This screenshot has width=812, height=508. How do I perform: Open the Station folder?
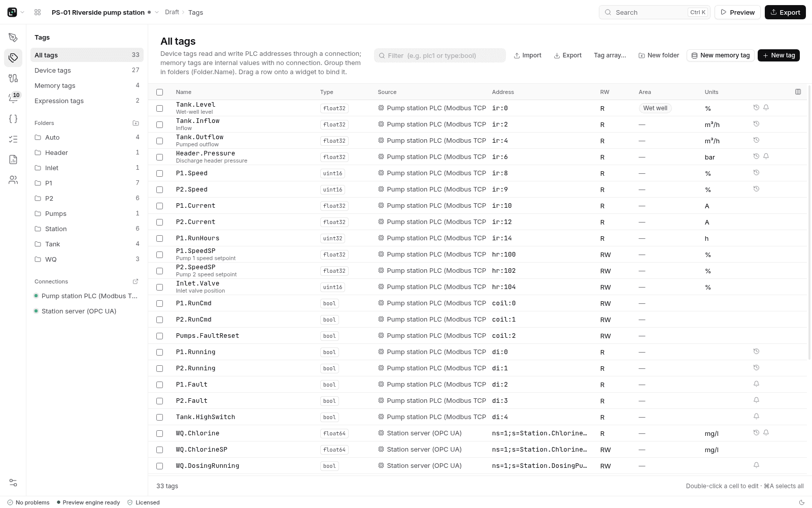pyautogui.click(x=87, y=229)
